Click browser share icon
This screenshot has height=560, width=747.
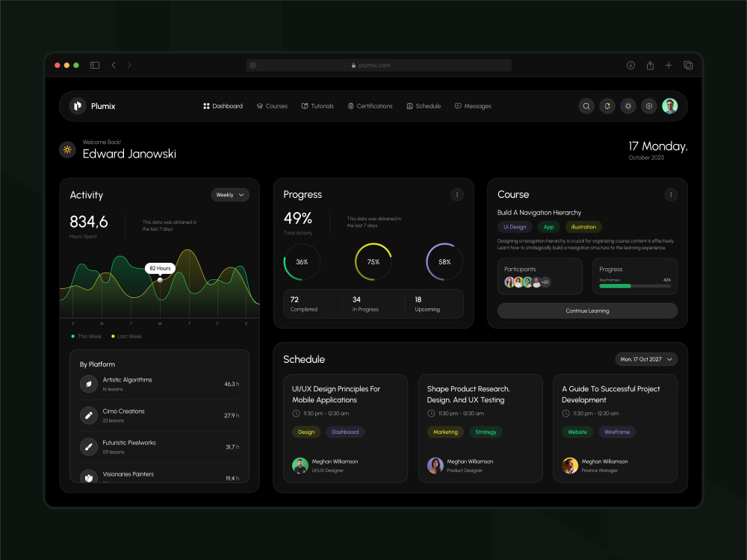coord(650,65)
